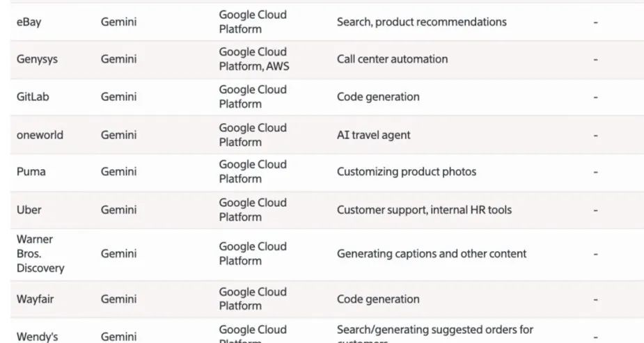The width and height of the screenshot is (644, 343).
Task: Select the Uber row label
Action: point(29,209)
